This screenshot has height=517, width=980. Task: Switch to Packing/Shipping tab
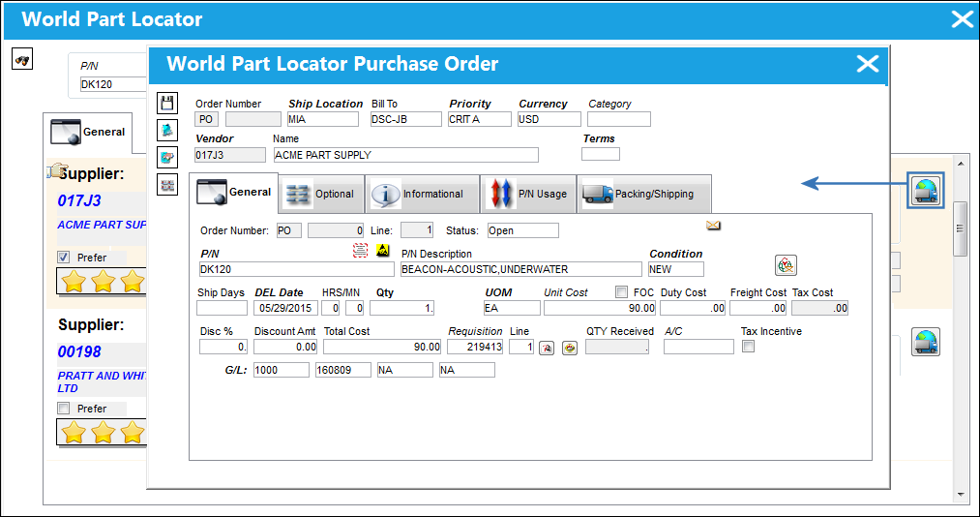click(643, 194)
